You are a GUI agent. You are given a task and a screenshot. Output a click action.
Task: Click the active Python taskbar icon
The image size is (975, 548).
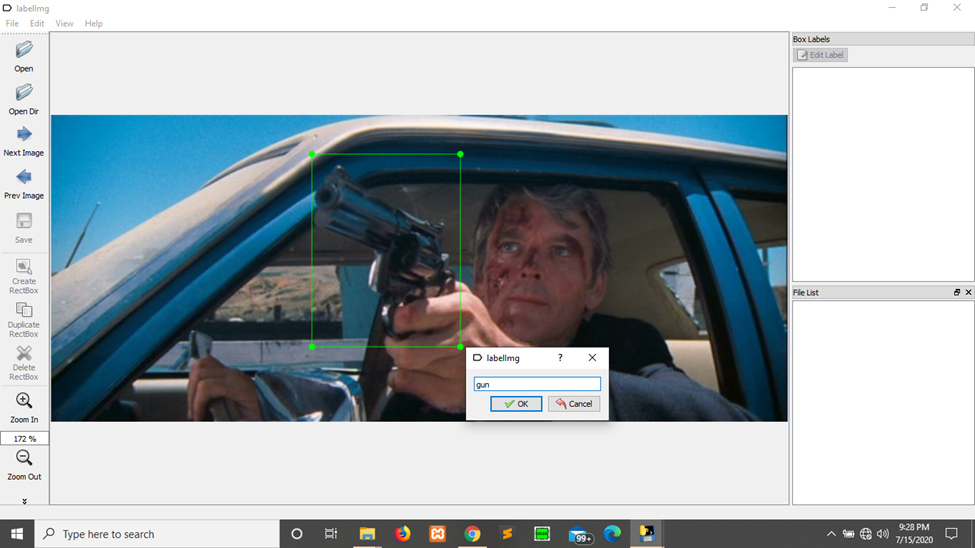pyautogui.click(x=647, y=534)
